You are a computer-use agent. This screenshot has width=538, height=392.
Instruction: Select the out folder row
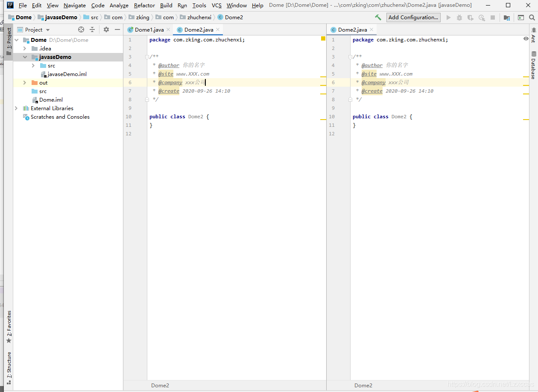click(x=68, y=82)
